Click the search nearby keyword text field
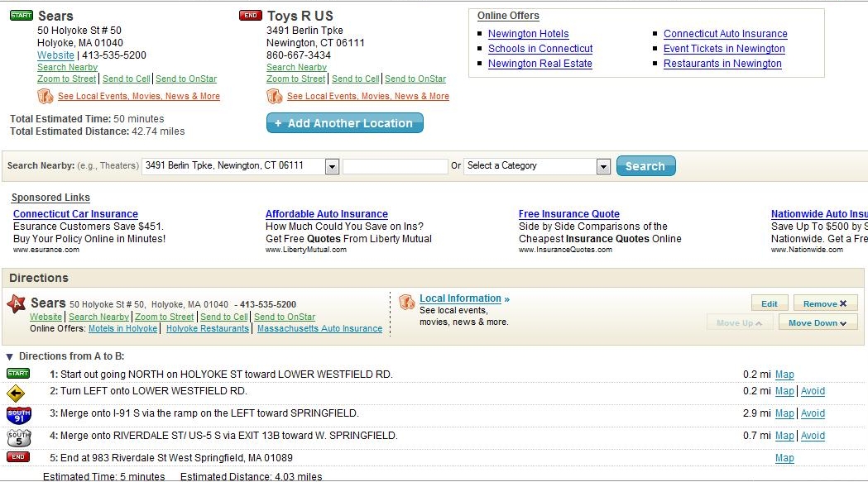Viewport: 868px width, 482px height. tap(395, 166)
